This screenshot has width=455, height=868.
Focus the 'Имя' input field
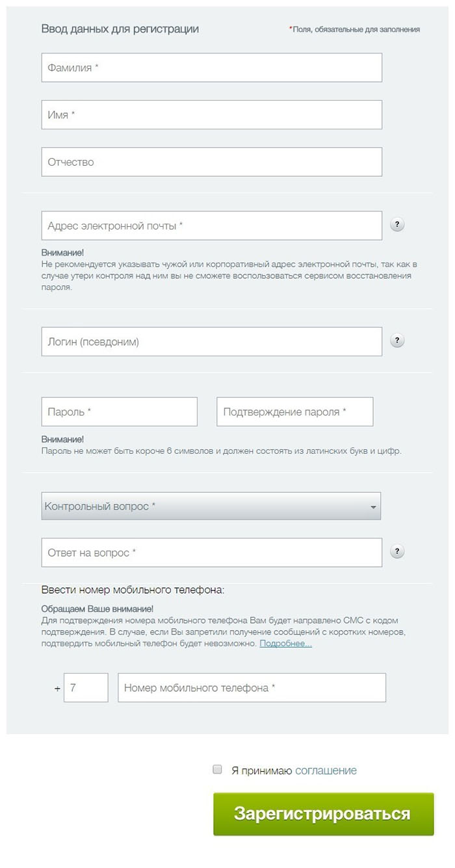(212, 115)
